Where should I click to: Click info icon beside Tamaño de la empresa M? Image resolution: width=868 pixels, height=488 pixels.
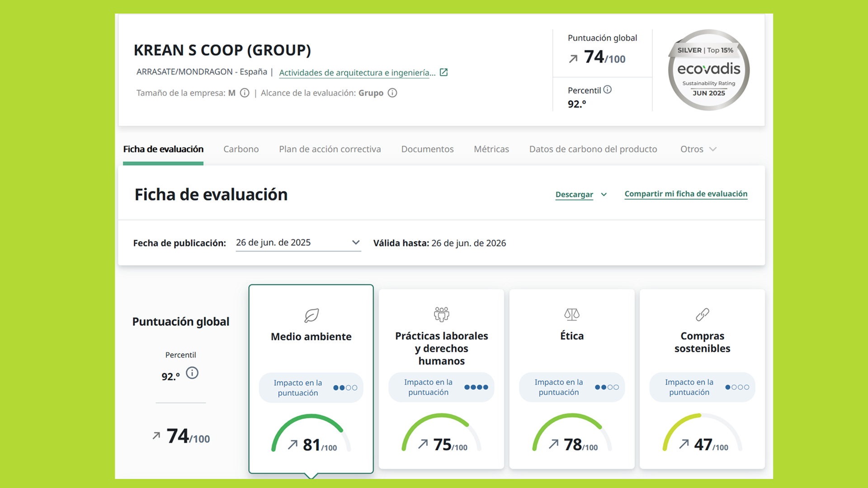point(245,93)
